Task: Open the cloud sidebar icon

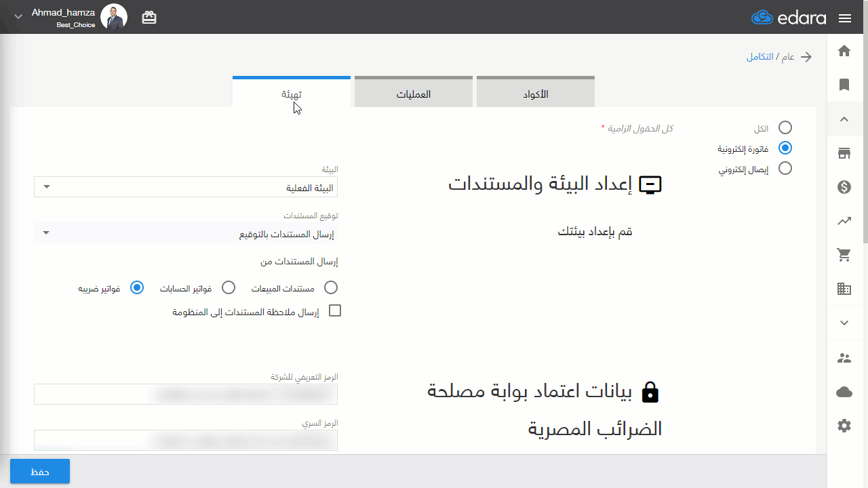Action: [844, 392]
